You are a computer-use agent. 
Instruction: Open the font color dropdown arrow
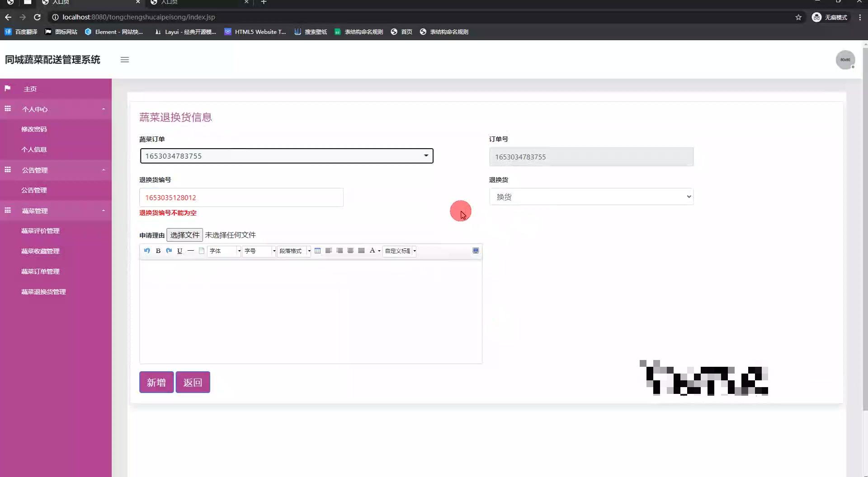pos(379,251)
